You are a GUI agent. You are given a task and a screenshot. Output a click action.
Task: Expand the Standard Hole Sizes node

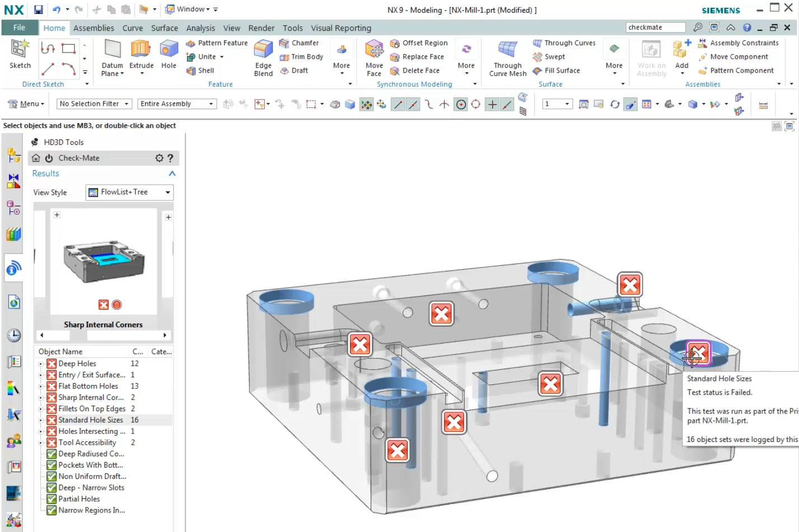(41, 420)
